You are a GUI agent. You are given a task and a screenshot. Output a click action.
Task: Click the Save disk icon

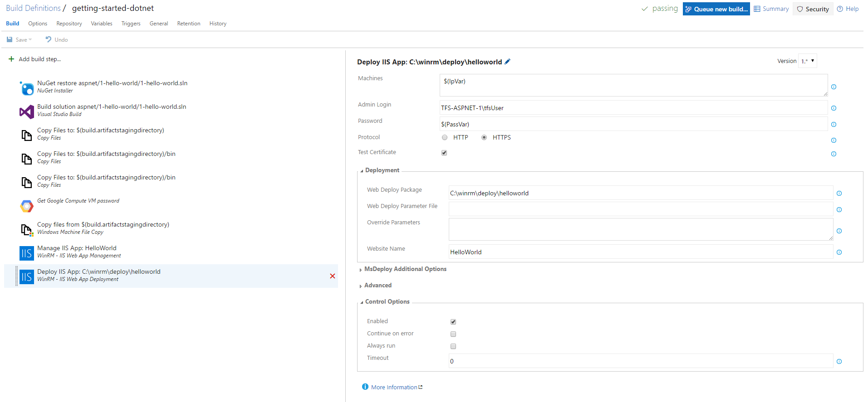(10, 39)
